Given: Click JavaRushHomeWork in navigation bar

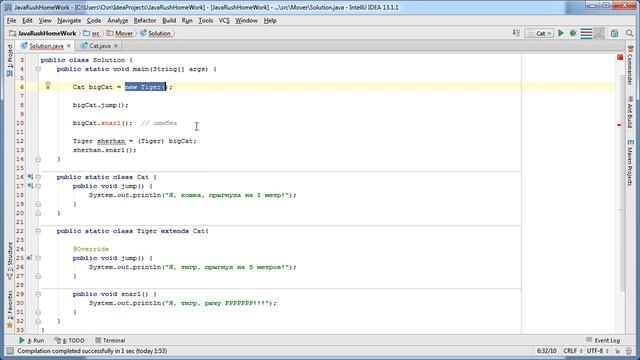Looking at the screenshot, I should tap(42, 33).
